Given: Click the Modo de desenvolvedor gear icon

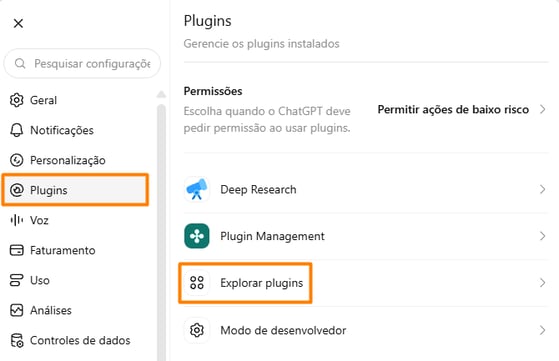Looking at the screenshot, I should point(197,330).
